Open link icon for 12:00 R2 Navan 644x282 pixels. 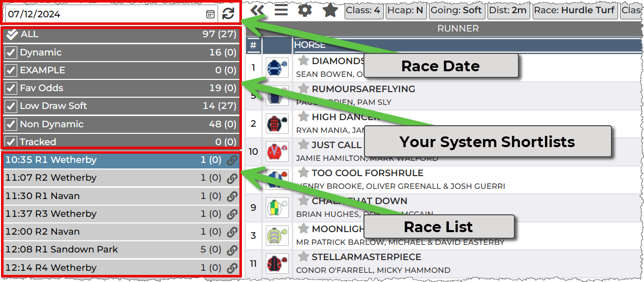click(232, 232)
